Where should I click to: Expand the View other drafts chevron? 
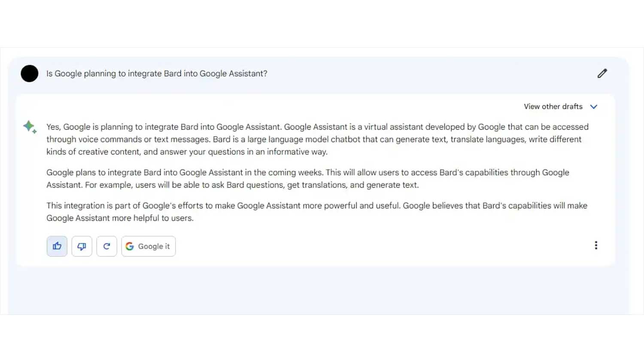pos(594,107)
